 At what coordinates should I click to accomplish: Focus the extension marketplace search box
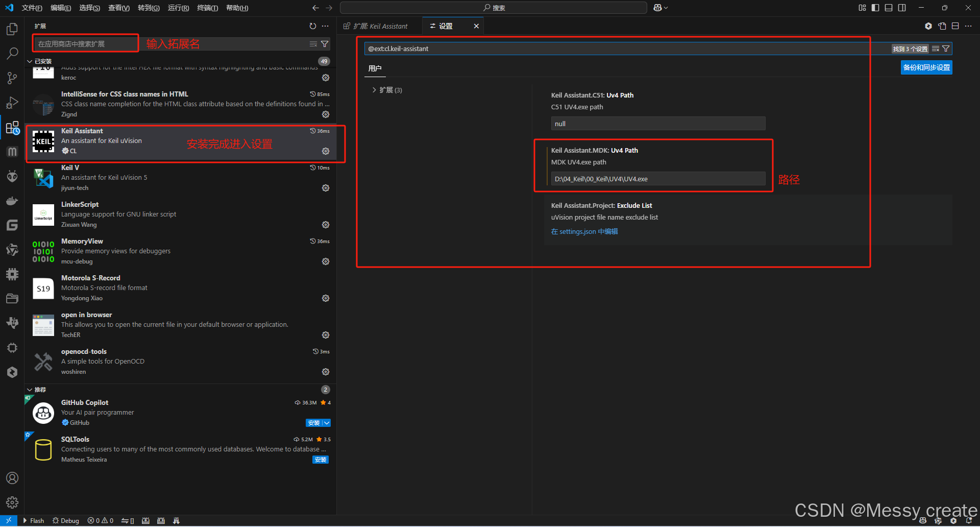point(171,44)
